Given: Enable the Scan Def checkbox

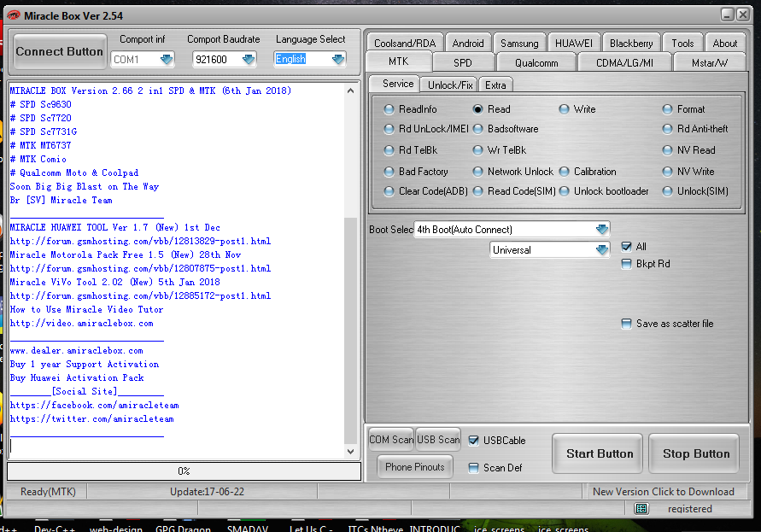Looking at the screenshot, I should 473,467.
